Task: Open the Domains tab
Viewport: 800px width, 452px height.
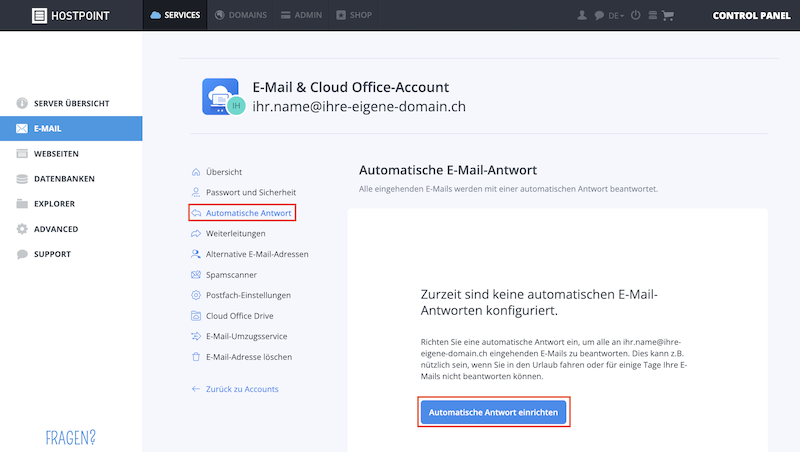Action: [x=240, y=15]
